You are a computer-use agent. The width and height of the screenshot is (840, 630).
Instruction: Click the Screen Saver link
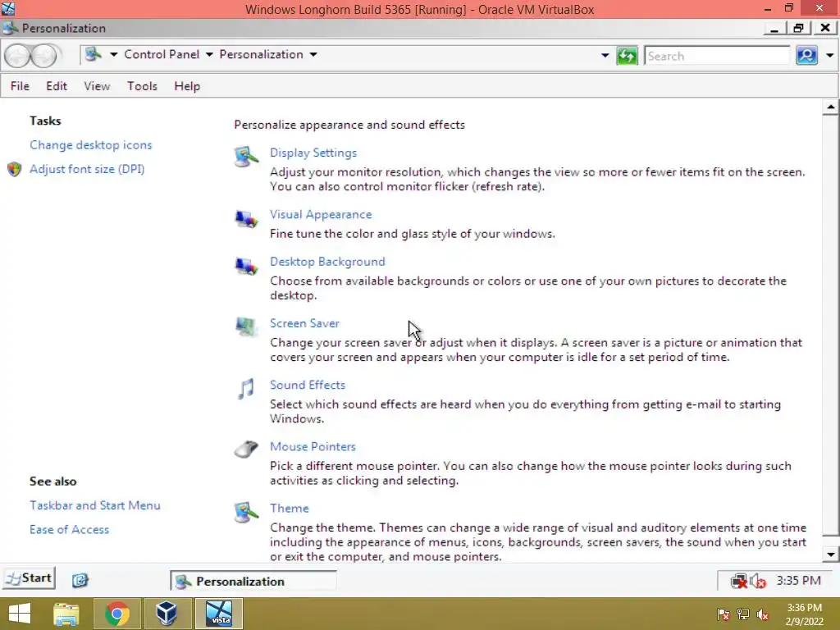point(304,323)
